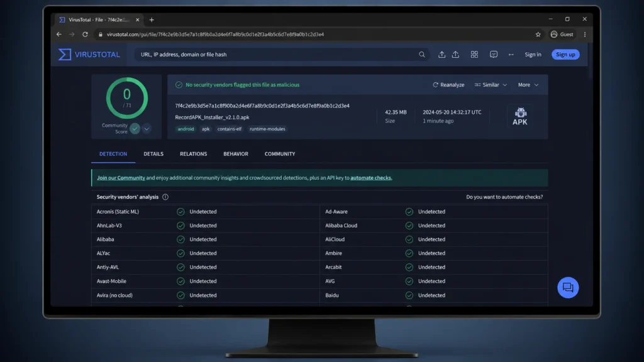Open the Guest profile button
Image resolution: width=644 pixels, height=362 pixels.
coord(562,35)
